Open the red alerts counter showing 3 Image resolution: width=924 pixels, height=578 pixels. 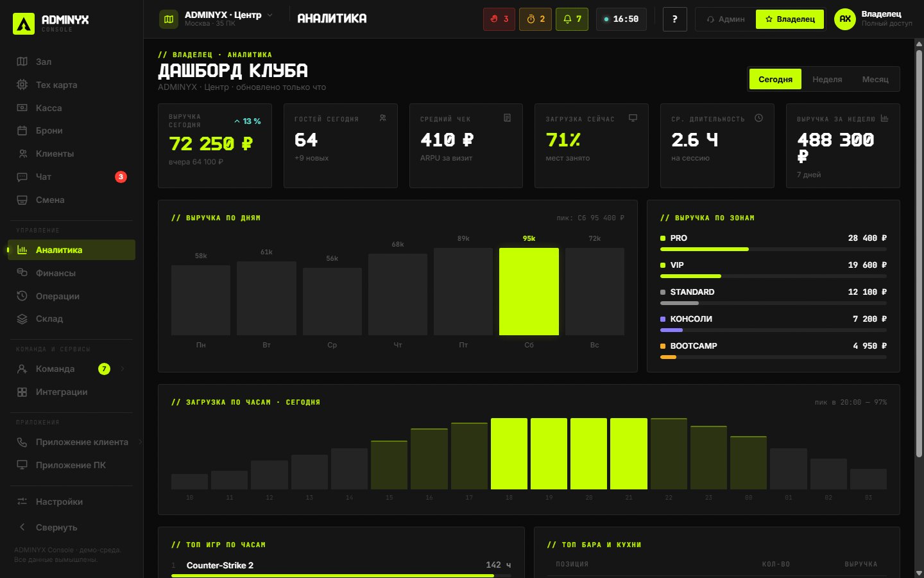click(499, 19)
